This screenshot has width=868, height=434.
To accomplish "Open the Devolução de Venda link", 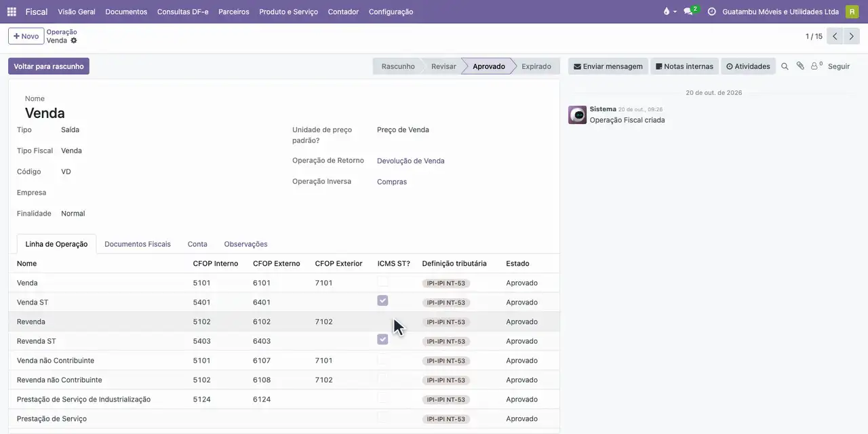I will 411,161.
